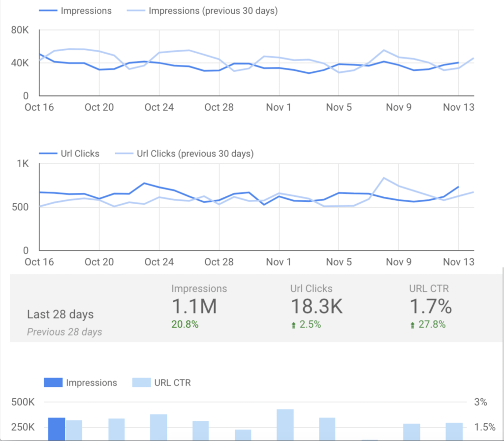
Task: Click the 'Last 28 days' label
Action: coord(61,314)
